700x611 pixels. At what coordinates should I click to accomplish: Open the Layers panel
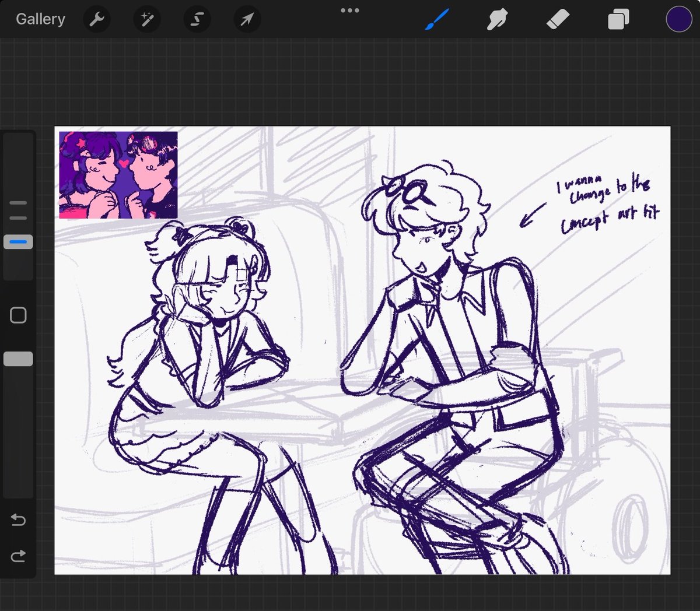[x=618, y=20]
